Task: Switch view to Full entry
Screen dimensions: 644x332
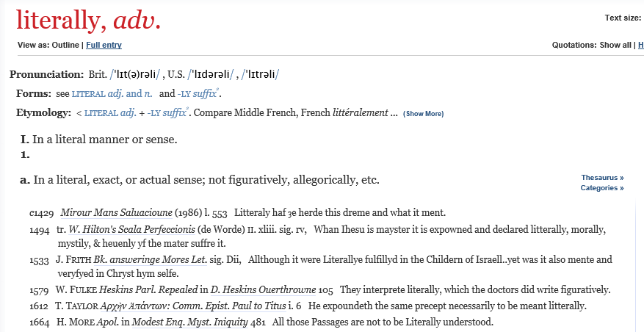Action: (x=104, y=46)
